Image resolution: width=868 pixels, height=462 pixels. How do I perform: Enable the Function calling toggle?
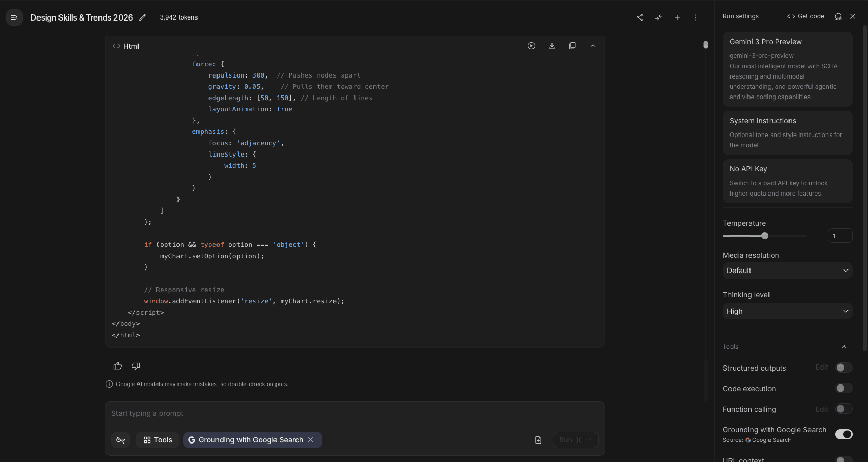(x=843, y=409)
